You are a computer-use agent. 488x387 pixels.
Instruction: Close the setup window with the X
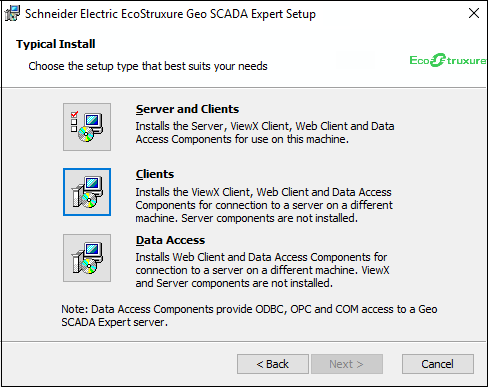pyautogui.click(x=474, y=13)
